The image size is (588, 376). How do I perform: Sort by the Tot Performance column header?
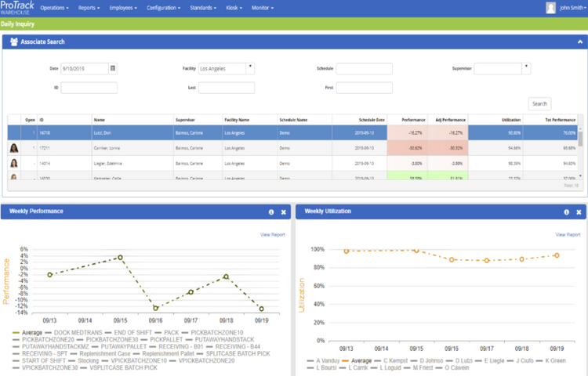[x=550, y=120]
